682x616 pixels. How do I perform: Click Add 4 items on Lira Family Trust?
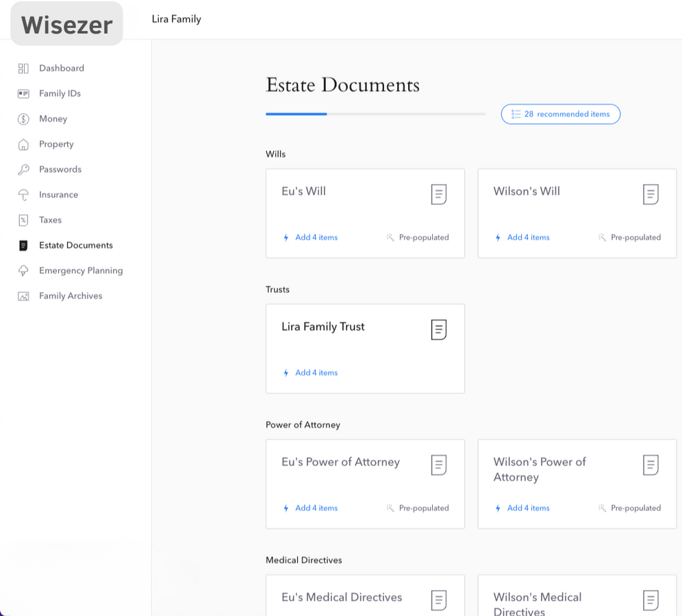[x=316, y=372]
